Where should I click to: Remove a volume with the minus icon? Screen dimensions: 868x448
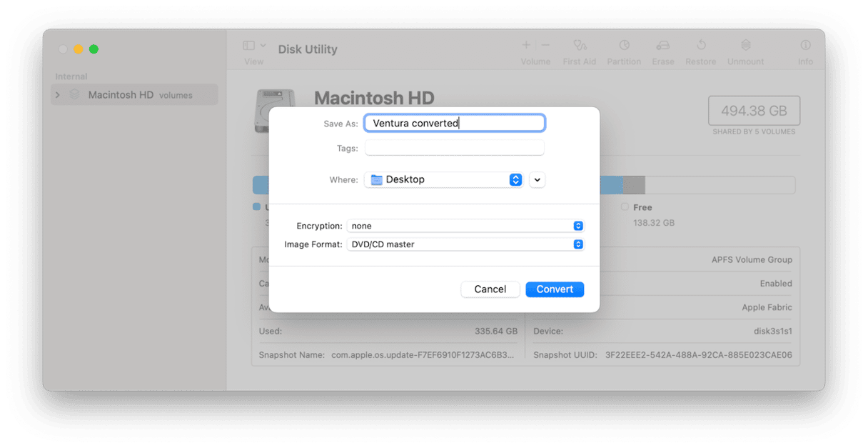click(x=545, y=45)
